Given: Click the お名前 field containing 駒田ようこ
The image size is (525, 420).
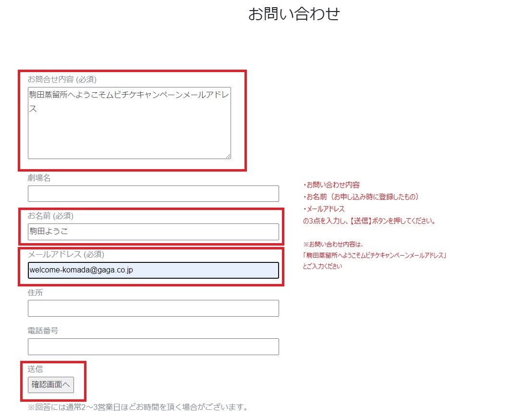Looking at the screenshot, I should tap(153, 232).
